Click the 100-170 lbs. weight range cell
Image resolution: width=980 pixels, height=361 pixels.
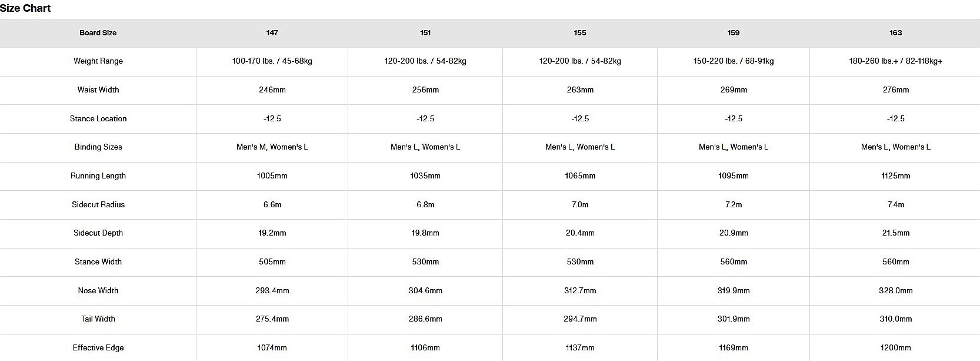(272, 61)
